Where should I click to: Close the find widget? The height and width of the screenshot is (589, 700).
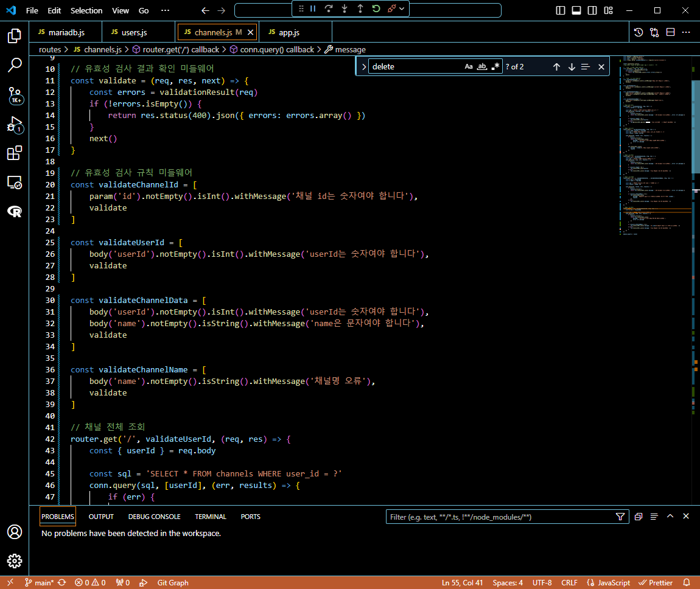601,66
